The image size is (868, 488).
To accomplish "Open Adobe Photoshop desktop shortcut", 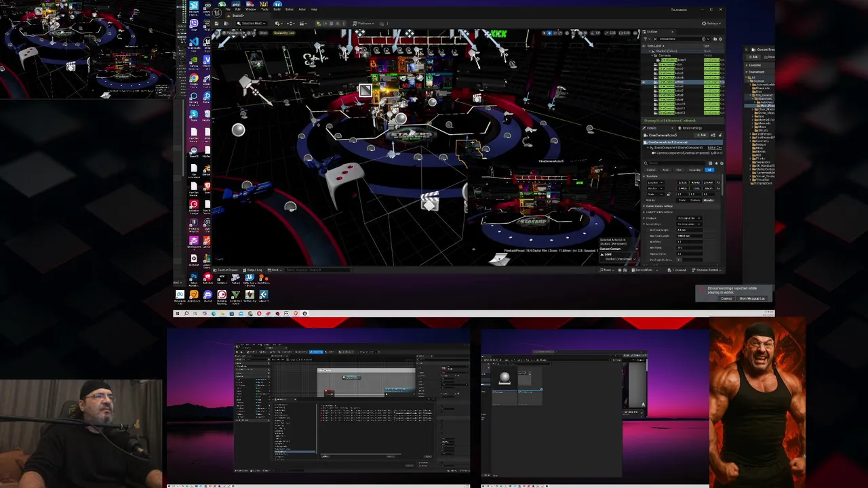I will pos(194,279).
